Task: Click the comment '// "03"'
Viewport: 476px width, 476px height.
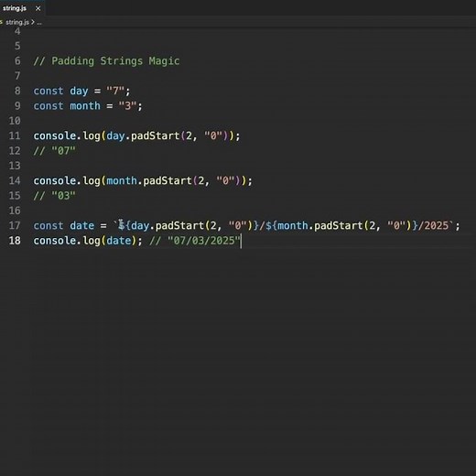Action: (x=54, y=196)
